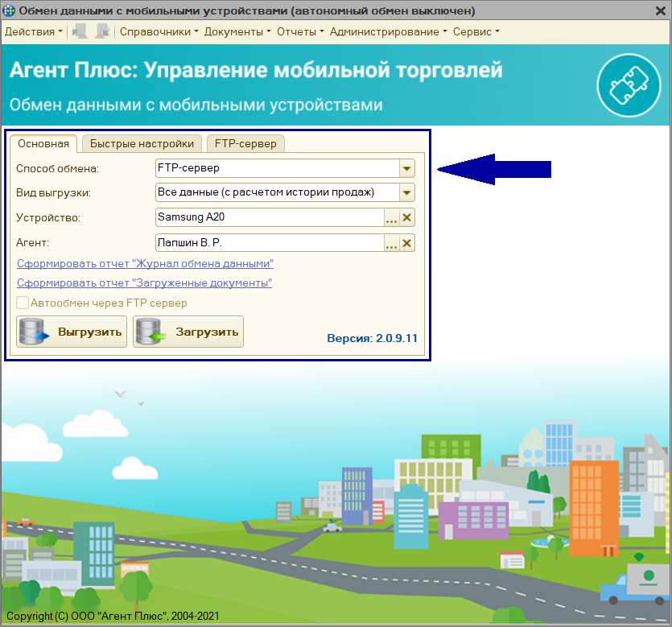Open the Действия menu
Viewport: 672px width, 627px height.
(34, 31)
